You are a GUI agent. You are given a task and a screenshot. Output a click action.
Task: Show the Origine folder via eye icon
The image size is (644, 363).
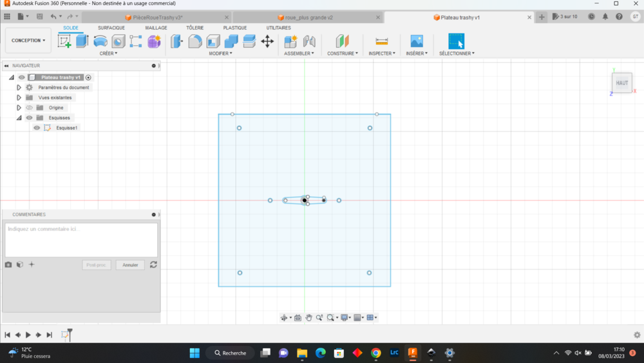pyautogui.click(x=29, y=108)
